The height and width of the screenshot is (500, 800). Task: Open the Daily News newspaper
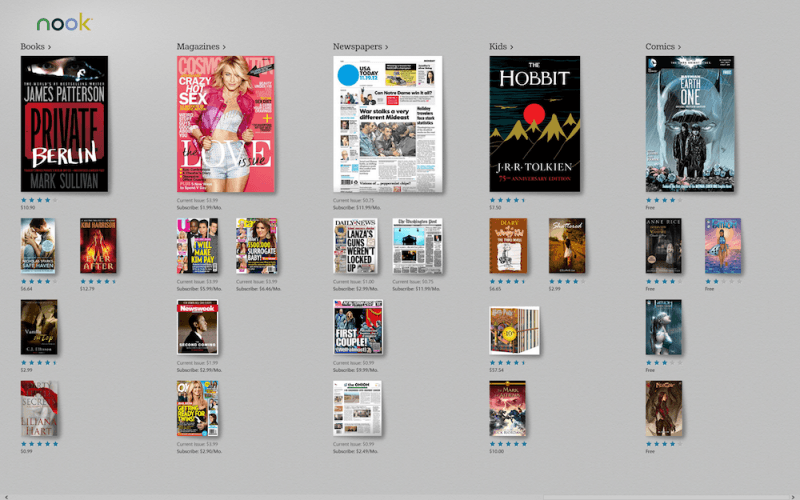pos(355,246)
